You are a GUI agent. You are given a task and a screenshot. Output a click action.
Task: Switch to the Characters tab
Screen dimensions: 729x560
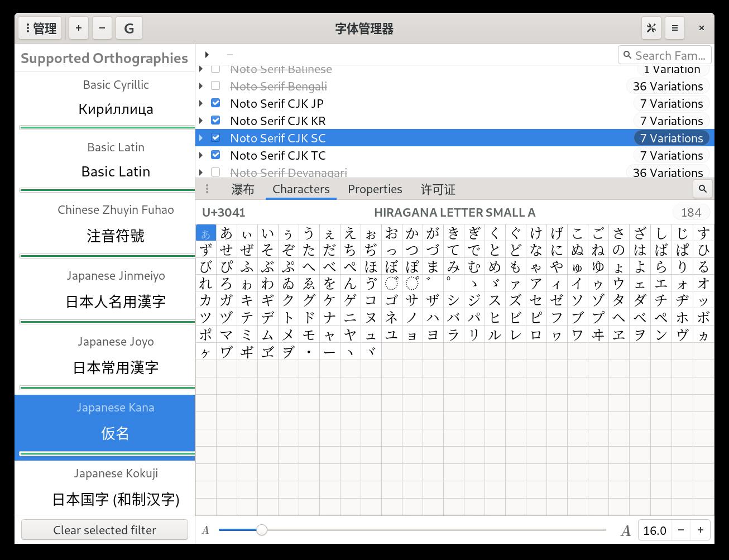[301, 189]
